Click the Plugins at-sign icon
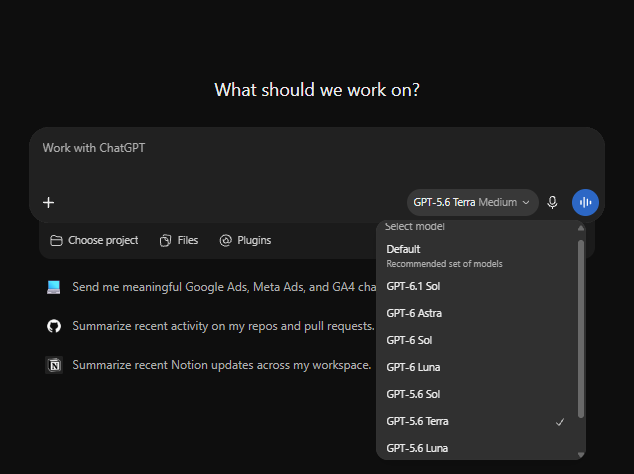Image resolution: width=634 pixels, height=474 pixels. point(226,241)
